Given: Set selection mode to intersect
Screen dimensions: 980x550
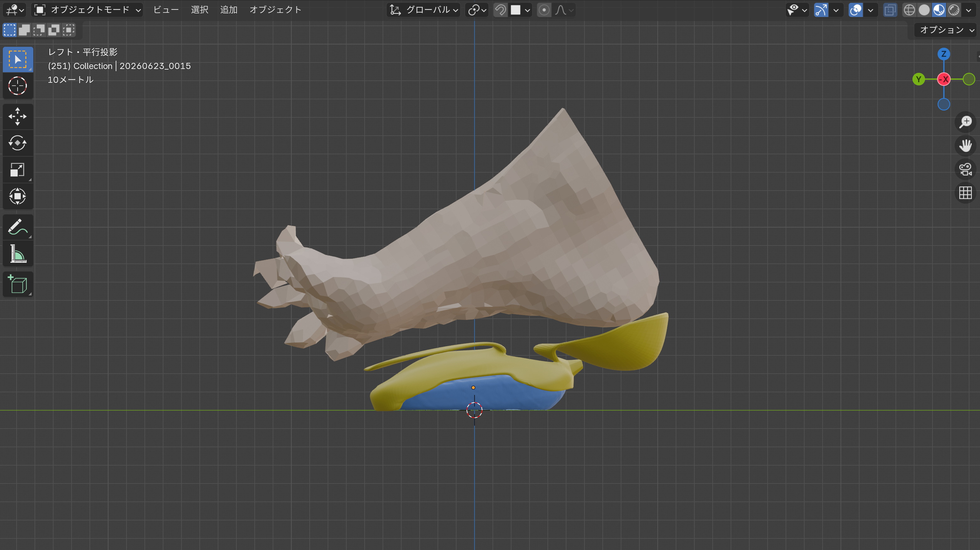Looking at the screenshot, I should click(68, 30).
